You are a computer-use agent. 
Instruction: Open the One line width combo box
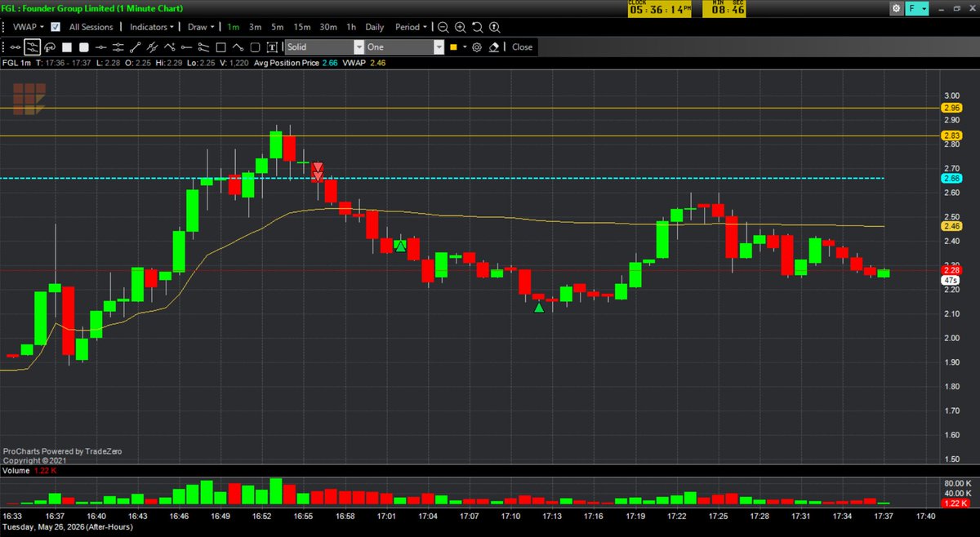(404, 47)
